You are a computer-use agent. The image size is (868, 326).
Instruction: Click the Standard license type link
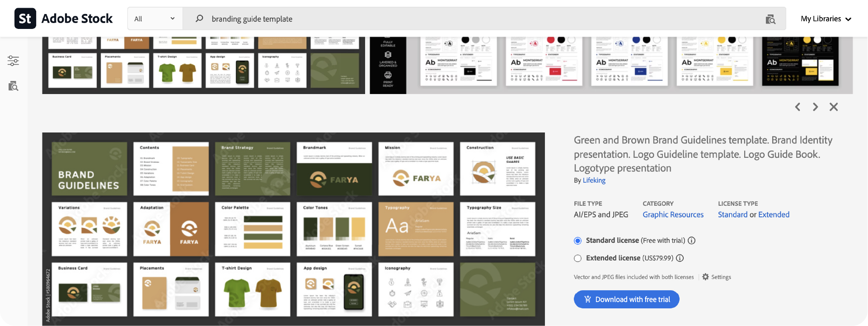coord(732,214)
